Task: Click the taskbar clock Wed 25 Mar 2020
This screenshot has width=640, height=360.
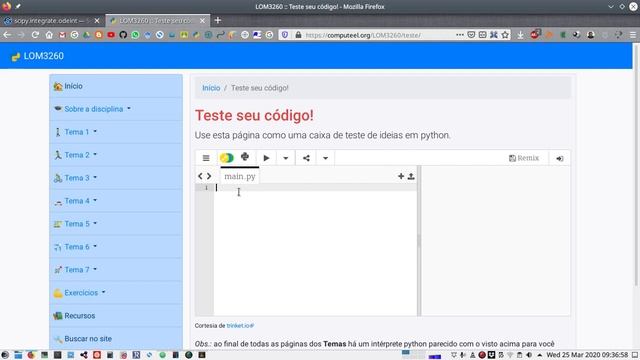Action: [587, 355]
